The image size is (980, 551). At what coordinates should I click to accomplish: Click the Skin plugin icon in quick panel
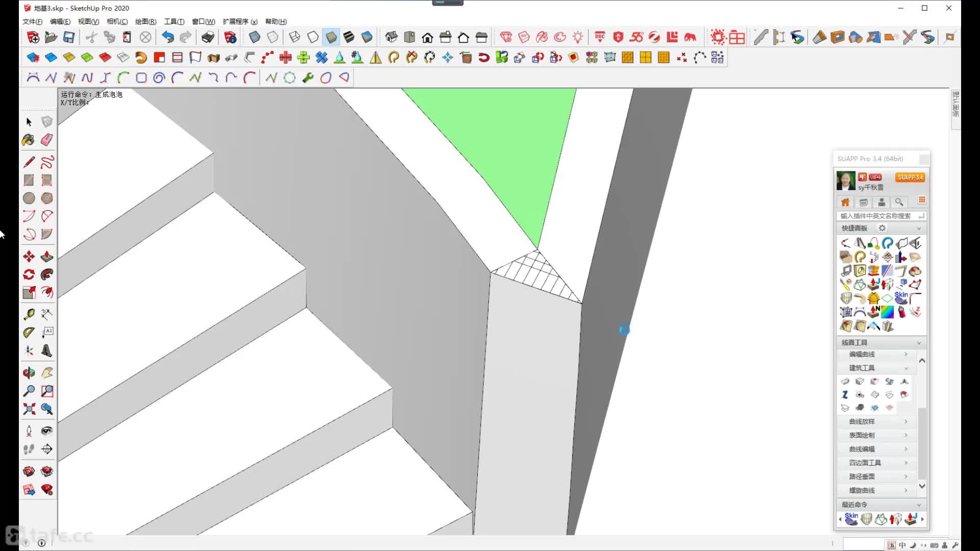point(901,298)
